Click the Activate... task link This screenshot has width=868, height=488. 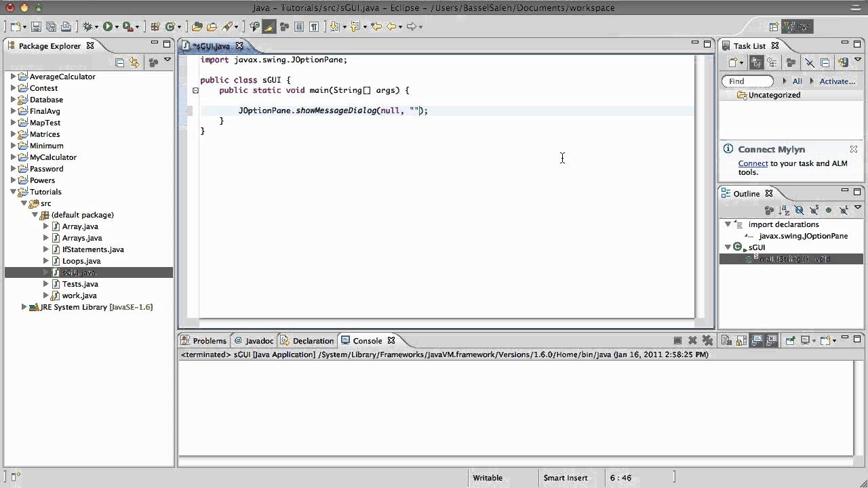[x=837, y=81]
